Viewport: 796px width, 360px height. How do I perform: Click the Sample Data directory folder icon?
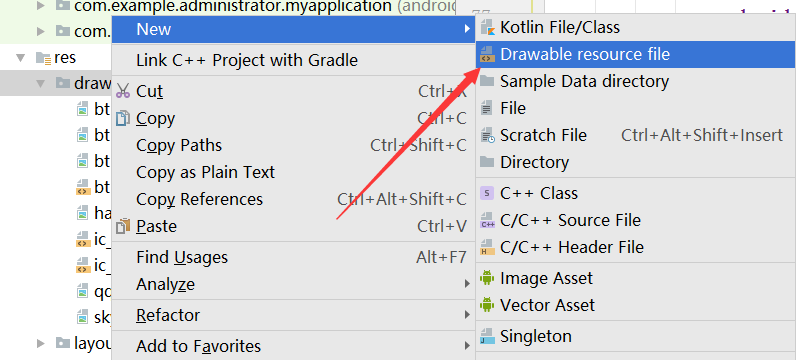(487, 81)
